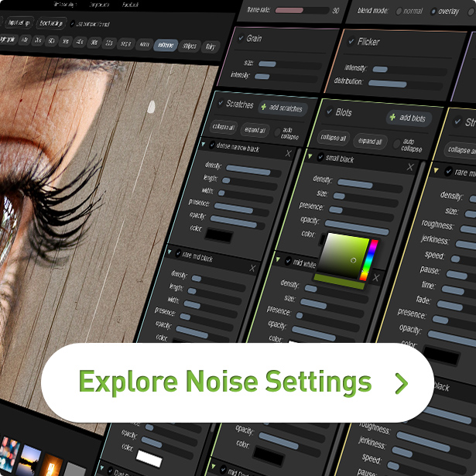
Task: Disable the Grain effect checkbox
Action: click(x=241, y=38)
